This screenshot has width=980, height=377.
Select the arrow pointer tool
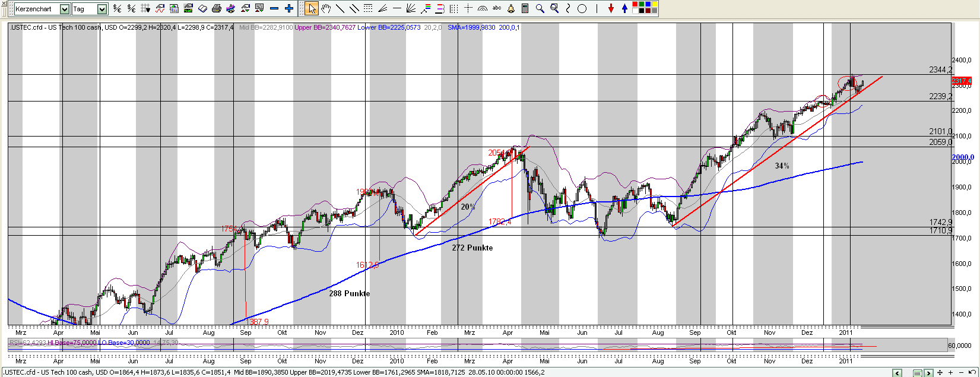tap(312, 8)
